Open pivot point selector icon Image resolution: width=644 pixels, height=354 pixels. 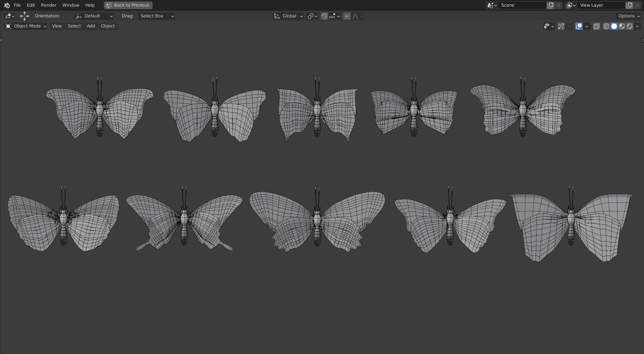coord(312,16)
